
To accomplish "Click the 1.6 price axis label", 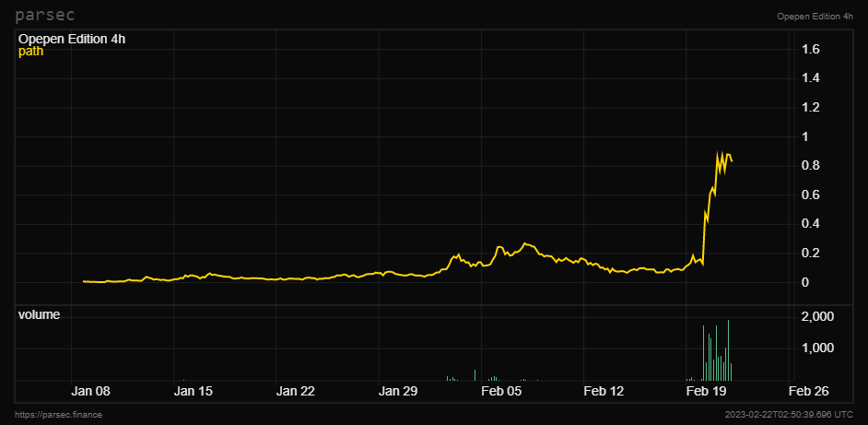I will coord(811,51).
